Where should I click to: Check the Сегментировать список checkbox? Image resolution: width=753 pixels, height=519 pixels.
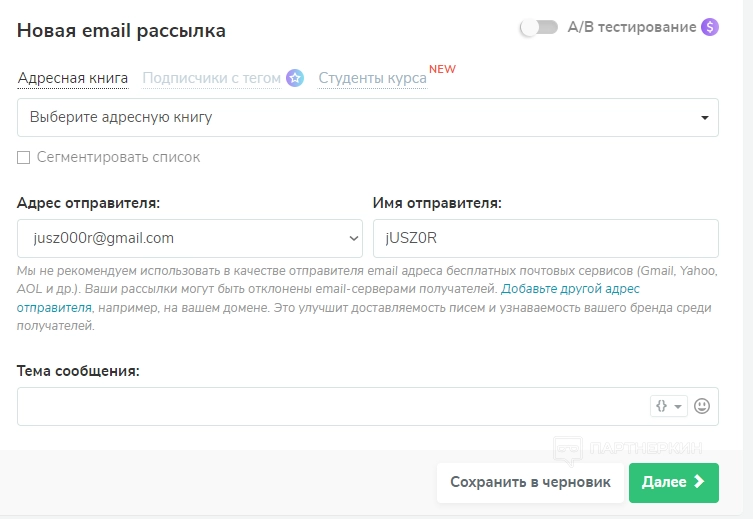click(23, 157)
